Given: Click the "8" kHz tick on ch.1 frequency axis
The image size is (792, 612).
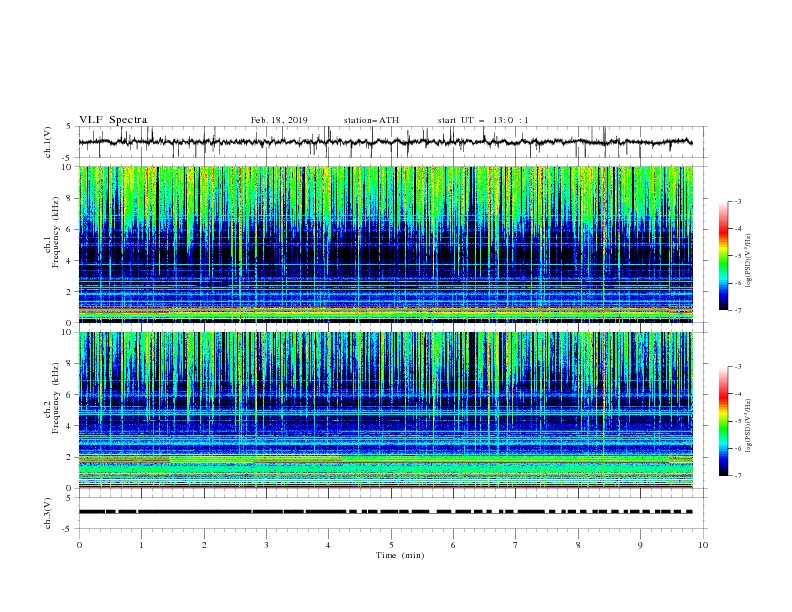Looking at the screenshot, I should pyautogui.click(x=70, y=198).
